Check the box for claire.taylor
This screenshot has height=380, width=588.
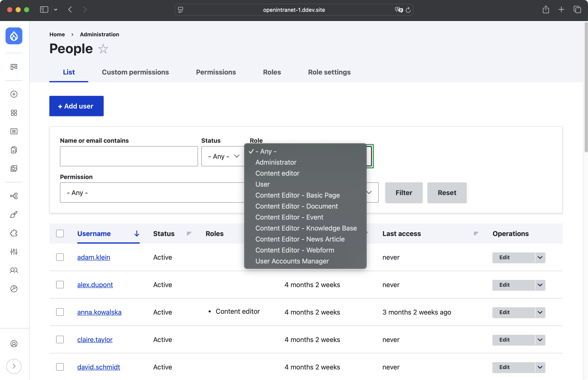[x=60, y=339]
